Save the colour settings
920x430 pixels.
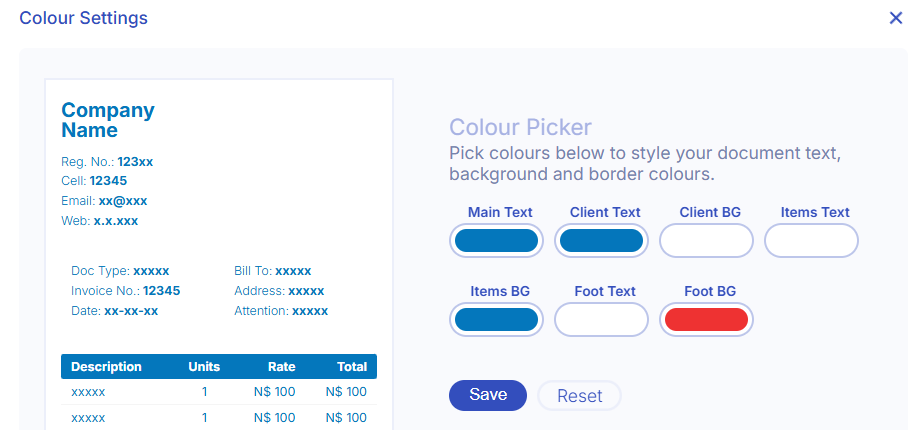[x=488, y=395]
